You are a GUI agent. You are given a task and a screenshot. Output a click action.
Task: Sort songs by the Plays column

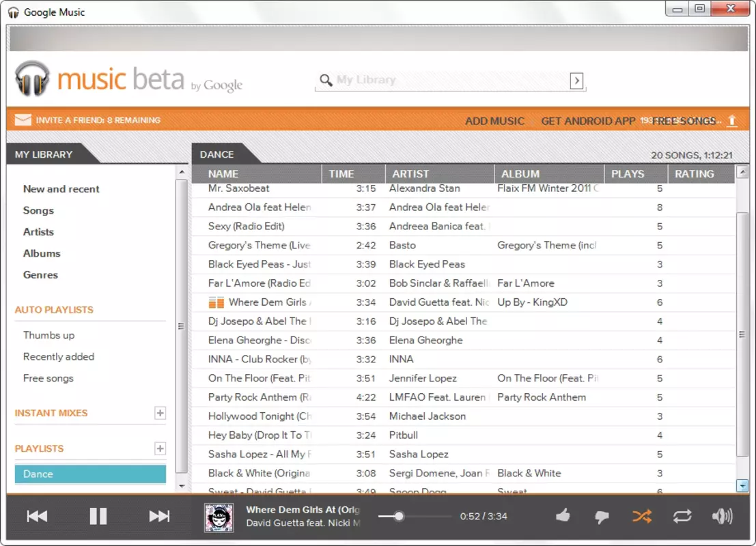(x=636, y=174)
